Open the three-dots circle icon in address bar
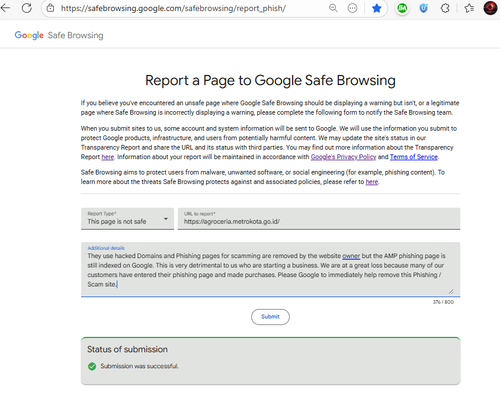 (x=352, y=8)
